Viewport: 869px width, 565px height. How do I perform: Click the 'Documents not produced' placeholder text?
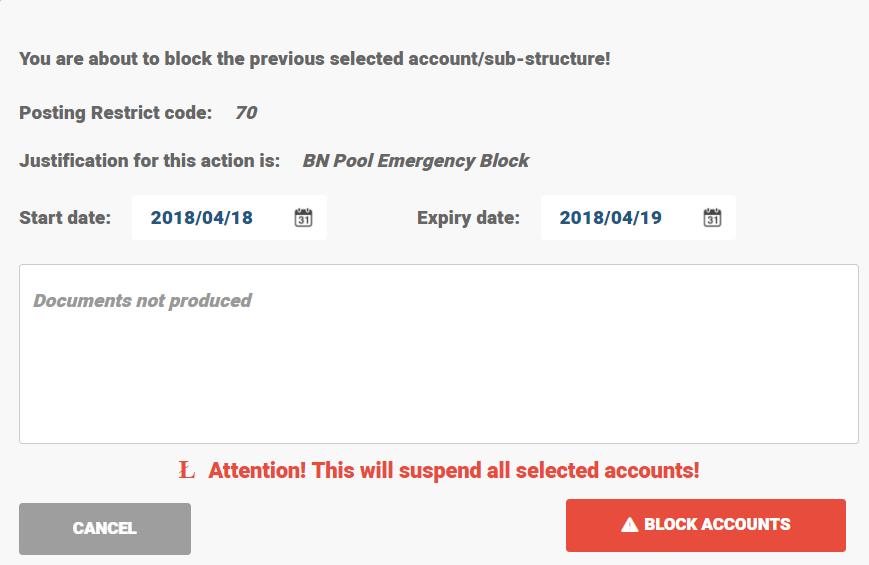click(x=142, y=300)
